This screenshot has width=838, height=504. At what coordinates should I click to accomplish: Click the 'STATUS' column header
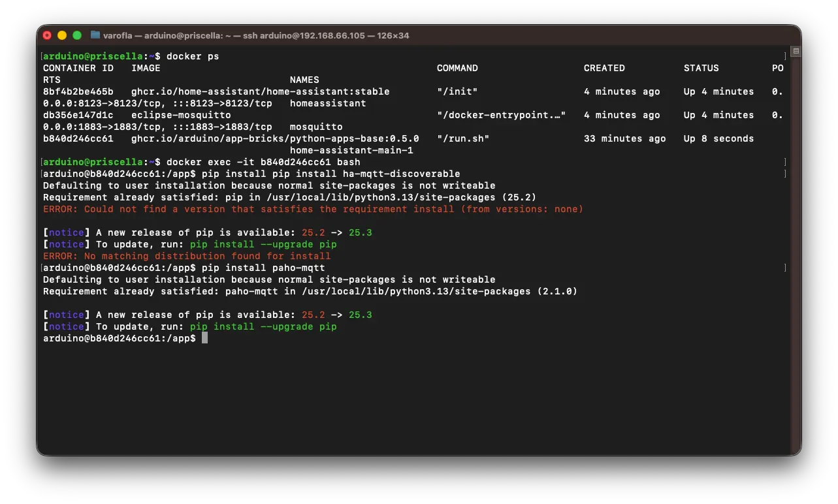tap(701, 68)
